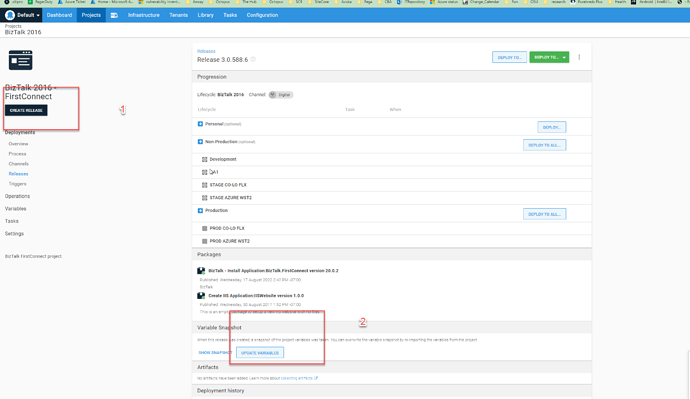Click the PROD CO-LO FLX environment icon
Screen dimensions: 690x399
[205, 228]
